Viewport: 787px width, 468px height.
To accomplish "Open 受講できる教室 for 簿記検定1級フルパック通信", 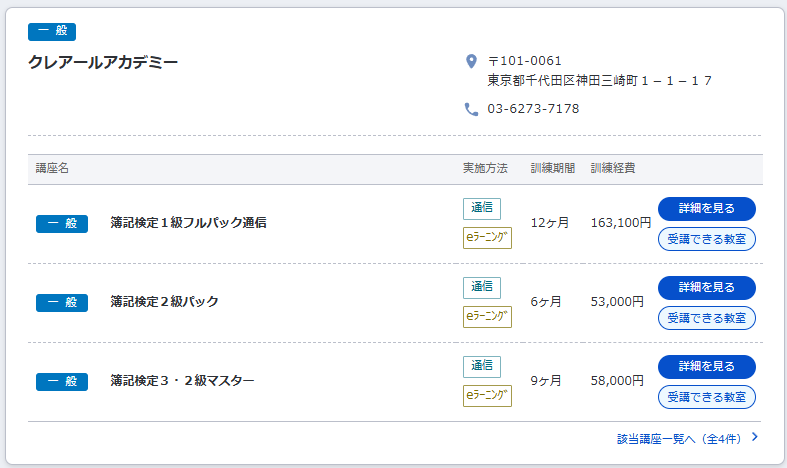I will [706, 238].
